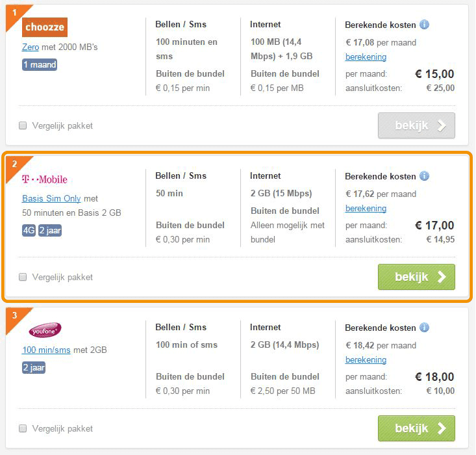Screen dimensions: 476x455
Task: Click the choozze provider logo
Action: pyautogui.click(x=45, y=27)
